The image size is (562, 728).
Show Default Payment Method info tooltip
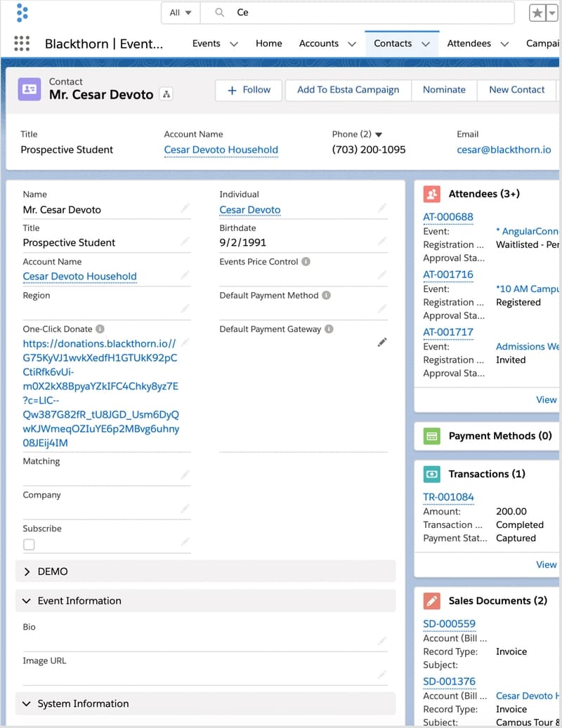click(x=326, y=296)
